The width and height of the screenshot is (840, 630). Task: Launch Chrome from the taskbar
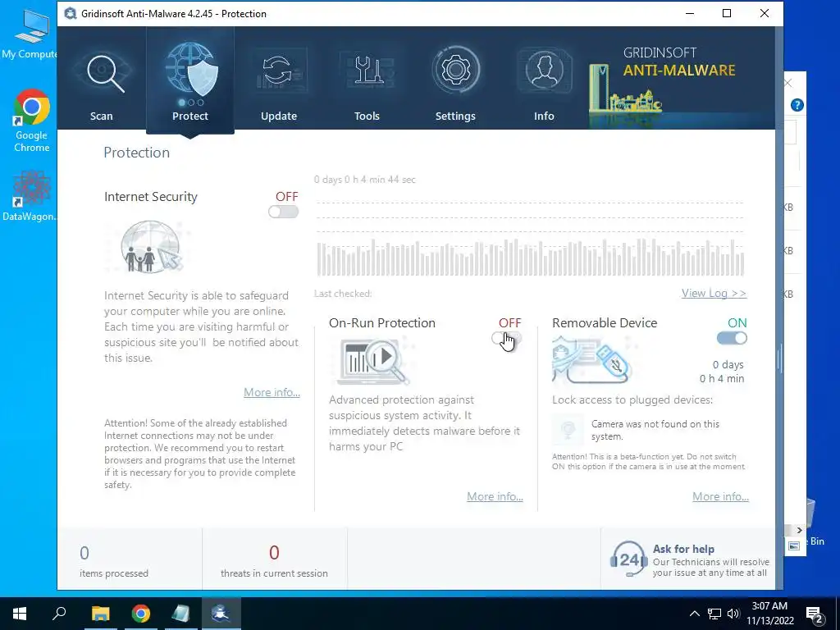tap(141, 614)
